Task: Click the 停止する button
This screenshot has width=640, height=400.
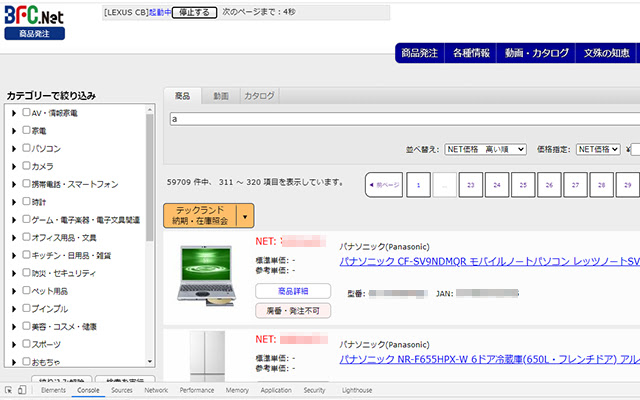Action: point(194,13)
